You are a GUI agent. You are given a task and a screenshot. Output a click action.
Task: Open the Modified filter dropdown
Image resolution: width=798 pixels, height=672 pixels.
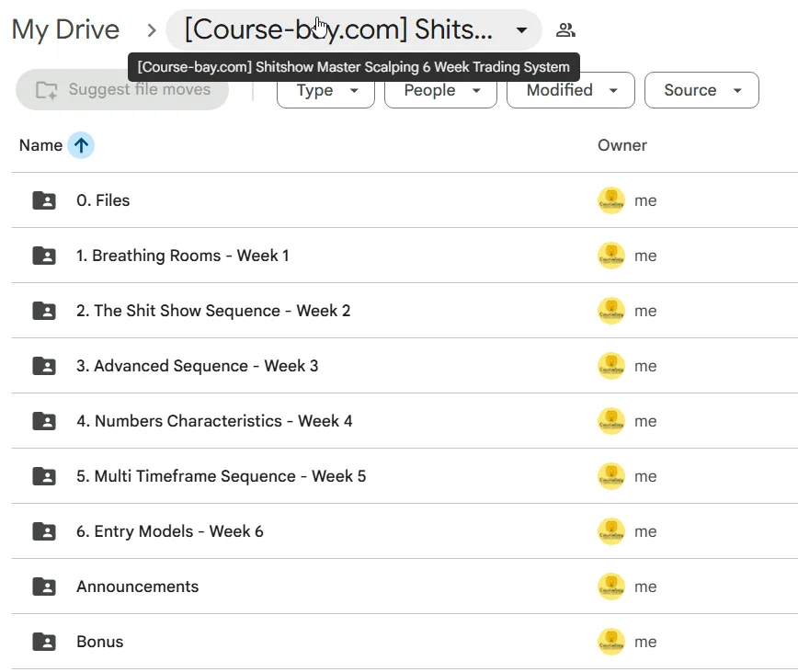[571, 90]
